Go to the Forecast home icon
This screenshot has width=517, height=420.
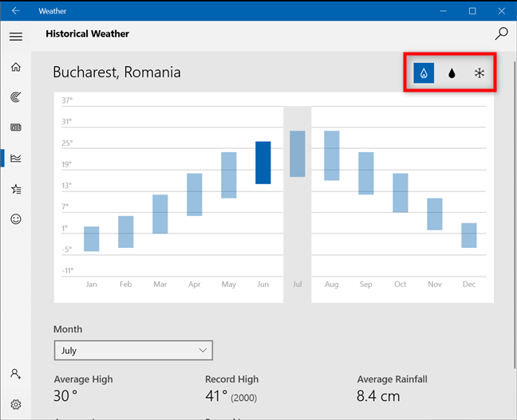(16, 67)
